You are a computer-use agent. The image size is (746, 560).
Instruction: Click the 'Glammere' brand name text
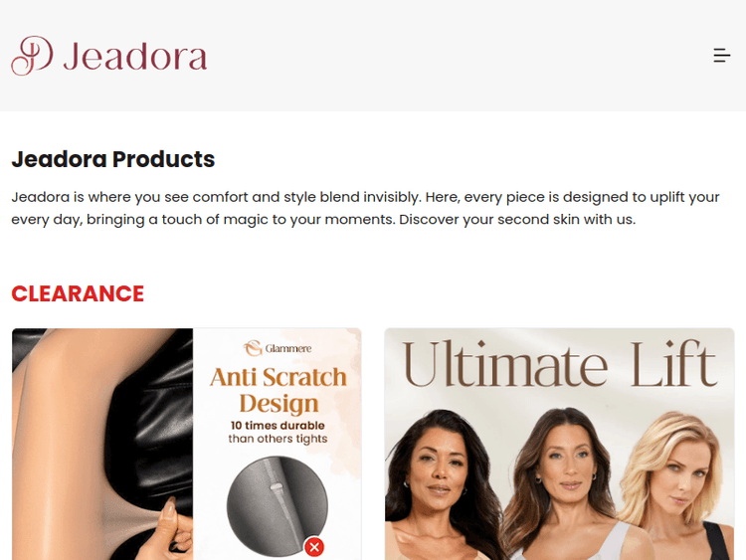tap(288, 349)
